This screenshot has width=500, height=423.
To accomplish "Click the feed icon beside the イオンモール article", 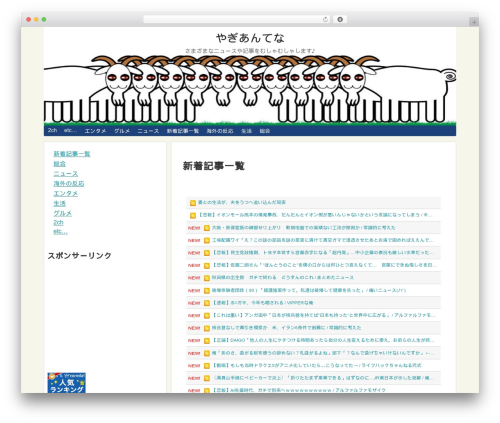I will pos(193,215).
